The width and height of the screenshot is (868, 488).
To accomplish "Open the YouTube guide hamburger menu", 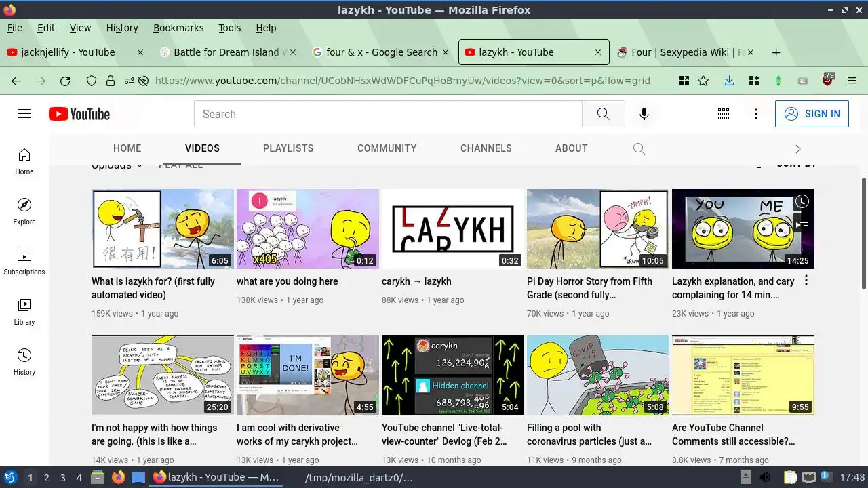I will click(x=24, y=114).
